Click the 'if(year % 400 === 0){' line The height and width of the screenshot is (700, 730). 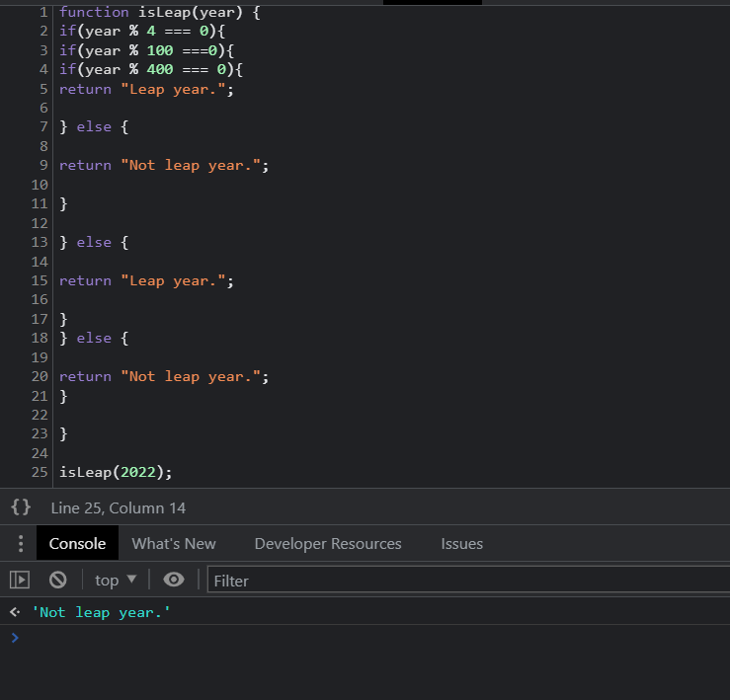coord(151,69)
